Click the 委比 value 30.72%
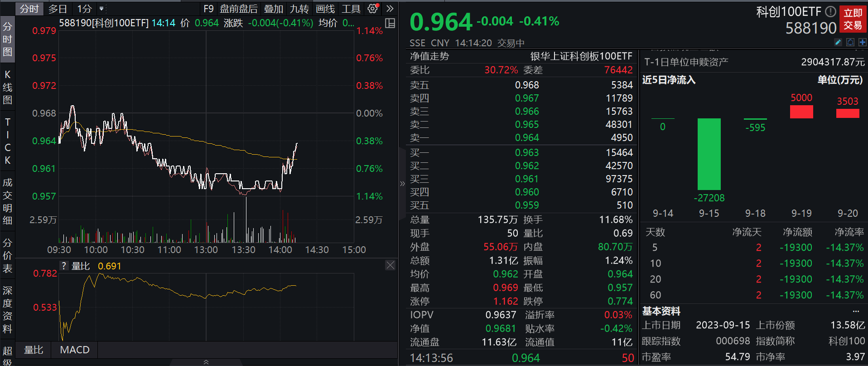Viewport: 868px width, 366px height. pyautogui.click(x=501, y=70)
